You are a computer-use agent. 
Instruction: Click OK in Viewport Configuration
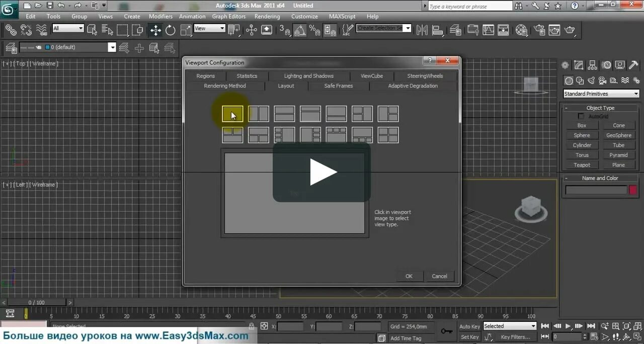point(409,276)
